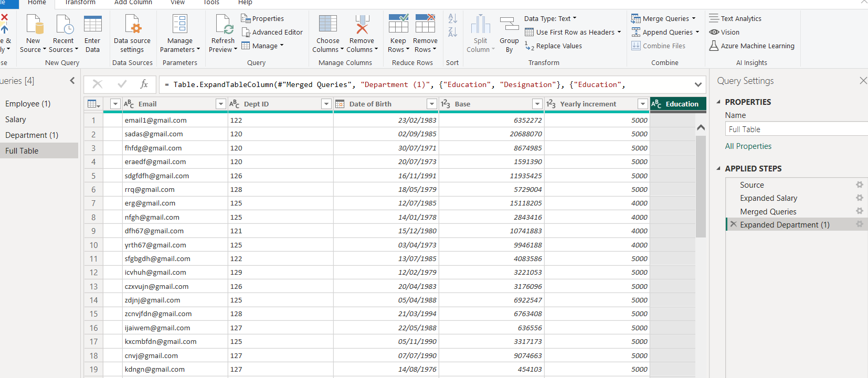Open the Help tab
Image resolution: width=868 pixels, height=378 pixels.
pos(245,3)
